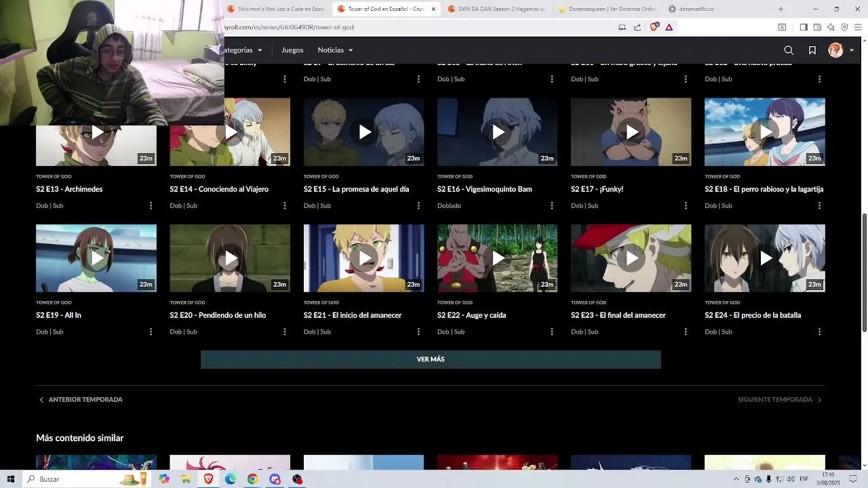Click the install app icon in address bar
The width and height of the screenshot is (868, 488).
(x=622, y=27)
